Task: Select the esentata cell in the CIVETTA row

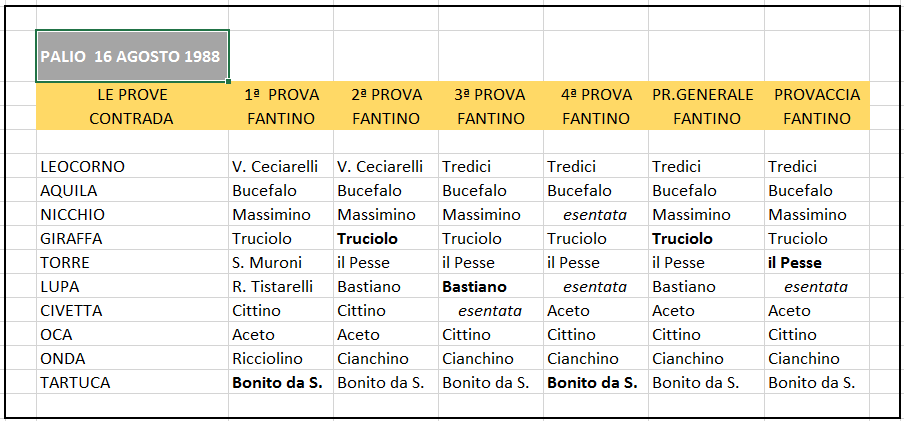Action: pos(491,311)
